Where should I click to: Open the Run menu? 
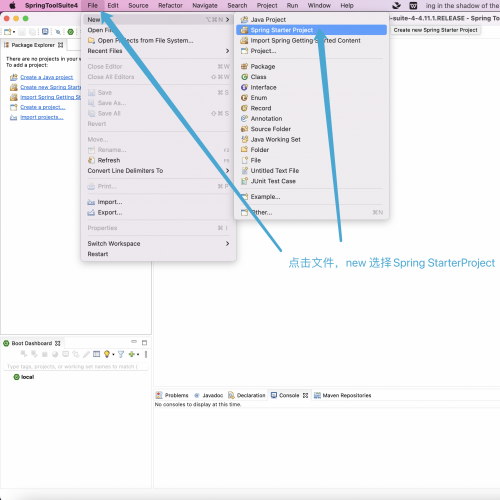292,6
